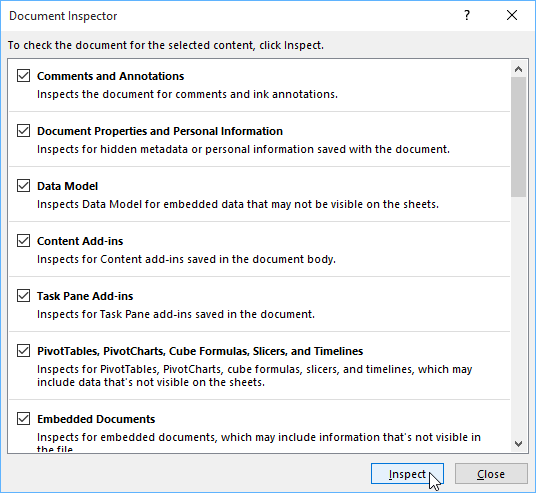Viewport: 536px width, 493px height.
Task: Select the Data Model heading text
Action: (67, 186)
